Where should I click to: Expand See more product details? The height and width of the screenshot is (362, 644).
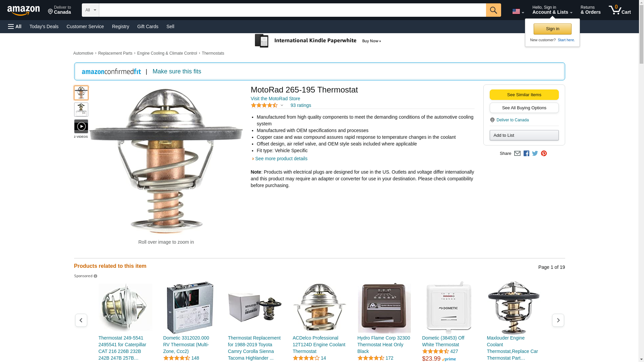tap(281, 159)
